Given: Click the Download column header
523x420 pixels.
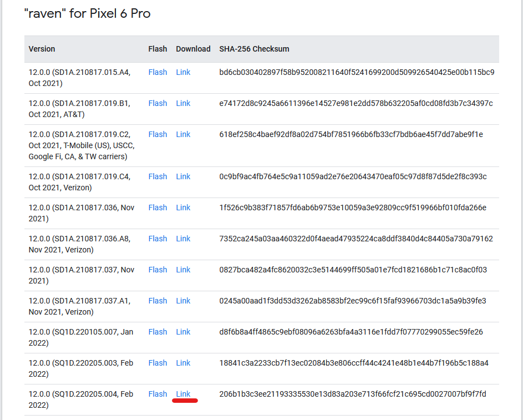Looking at the screenshot, I should [193, 49].
